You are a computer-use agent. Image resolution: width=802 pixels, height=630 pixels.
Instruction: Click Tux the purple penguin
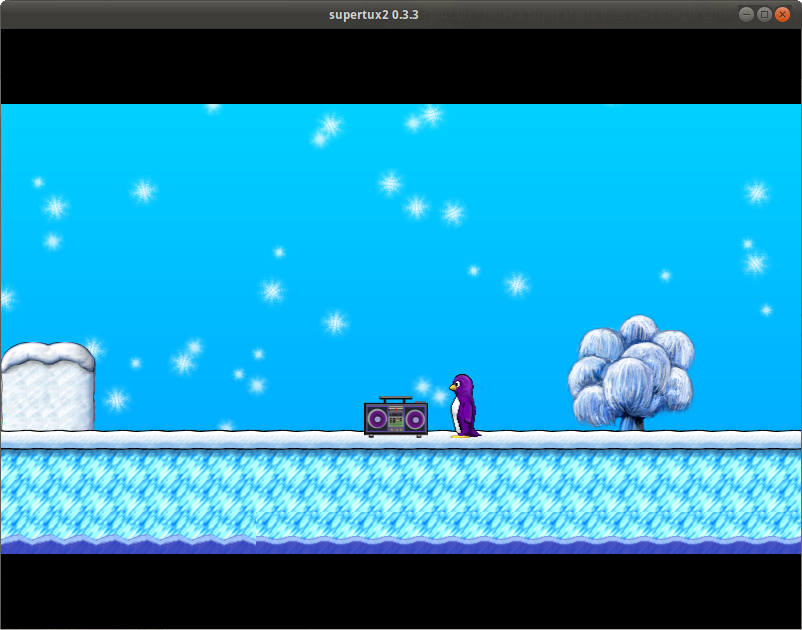point(464,406)
